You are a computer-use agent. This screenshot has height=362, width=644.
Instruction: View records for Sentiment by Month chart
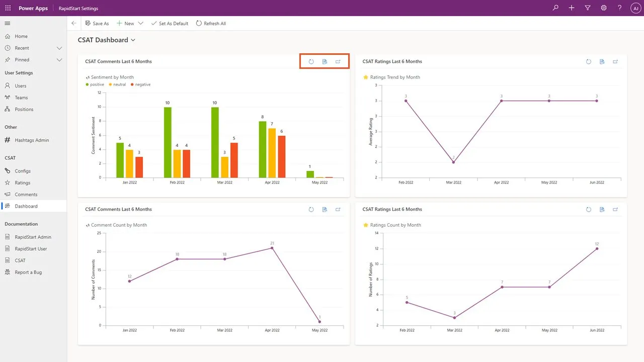pos(325,61)
